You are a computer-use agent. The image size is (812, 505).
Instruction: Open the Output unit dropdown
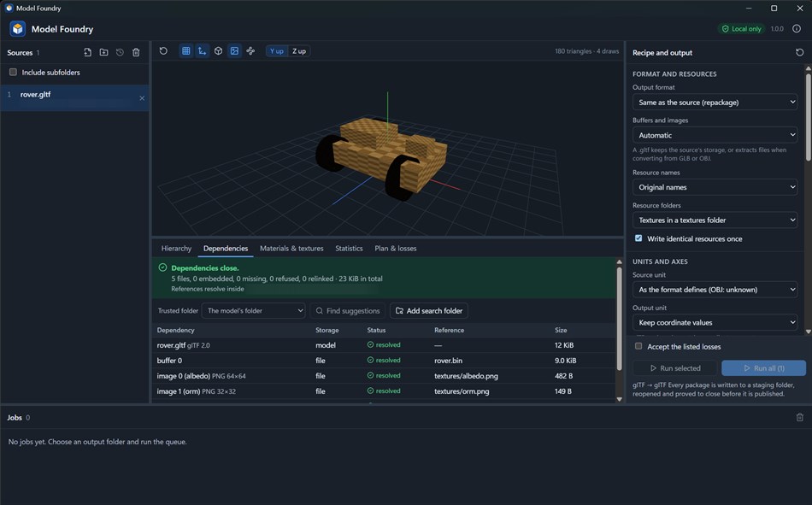click(715, 322)
